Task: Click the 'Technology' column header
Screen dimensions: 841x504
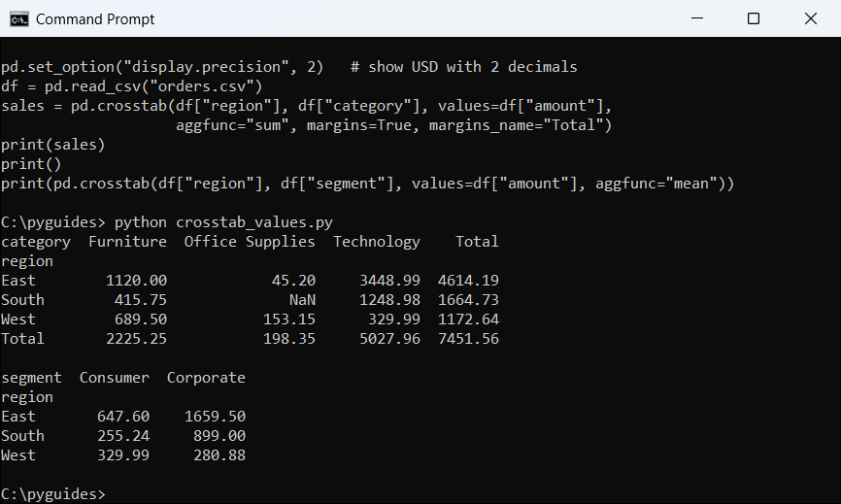Action: tap(377, 242)
